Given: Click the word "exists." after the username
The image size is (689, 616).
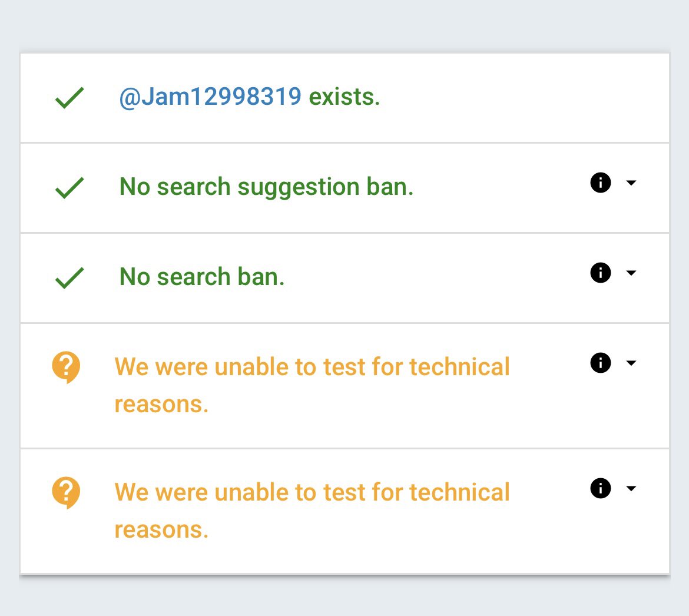Looking at the screenshot, I should point(344,97).
